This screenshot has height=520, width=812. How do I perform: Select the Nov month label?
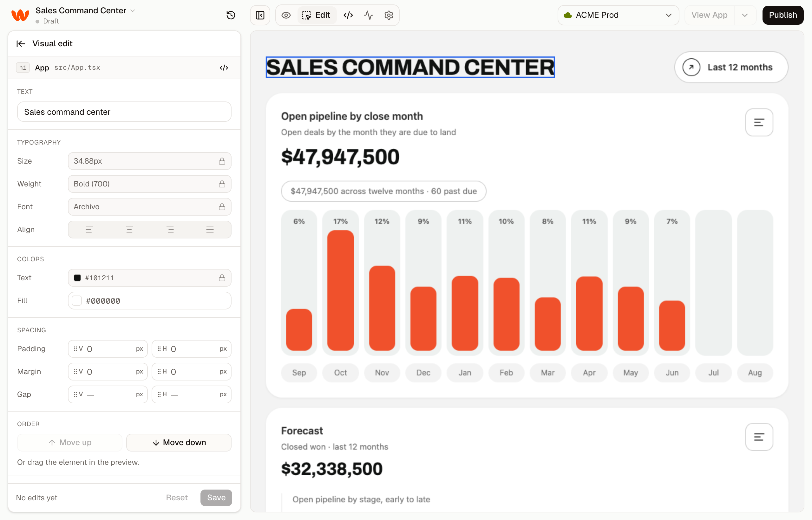pos(382,373)
